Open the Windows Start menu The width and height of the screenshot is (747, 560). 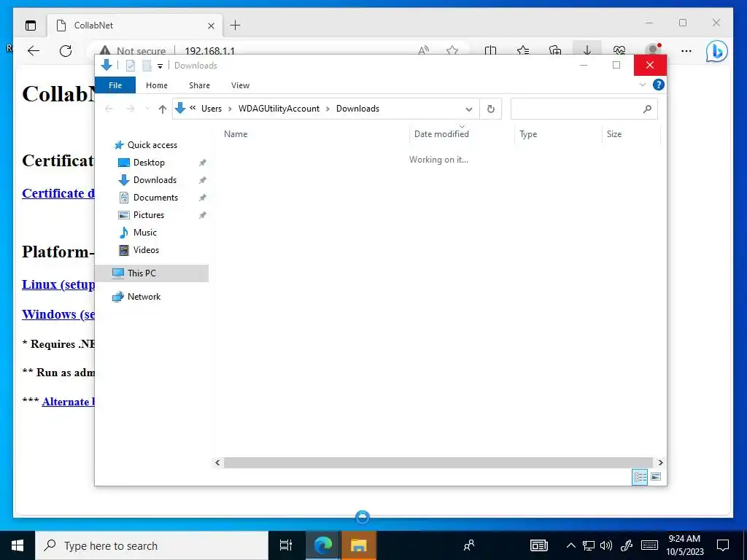[x=18, y=545]
